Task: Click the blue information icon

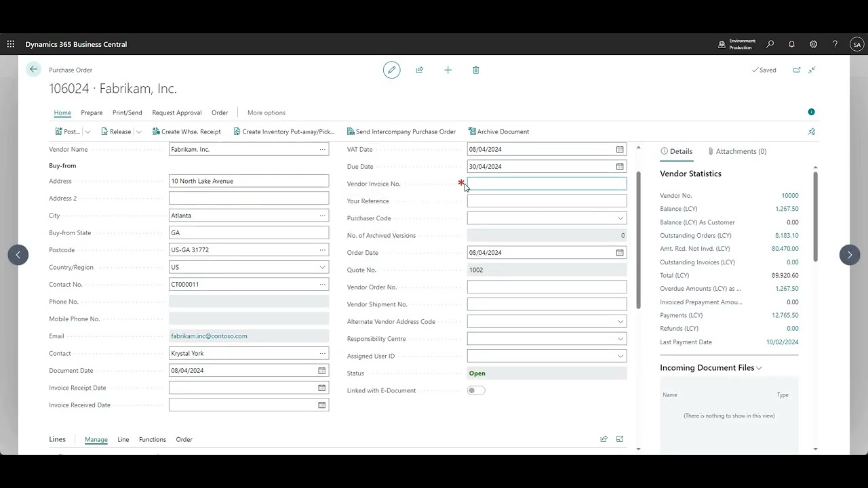Action: [811, 112]
